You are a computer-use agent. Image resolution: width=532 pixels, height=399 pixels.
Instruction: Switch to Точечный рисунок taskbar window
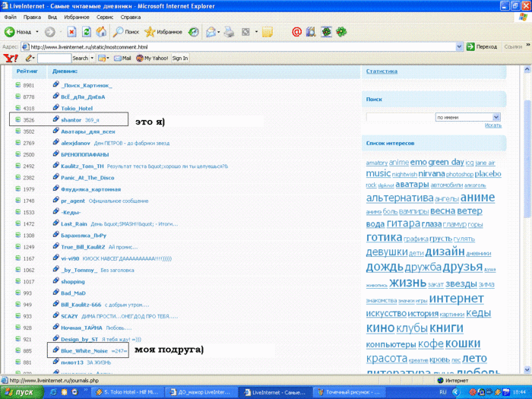350,392
